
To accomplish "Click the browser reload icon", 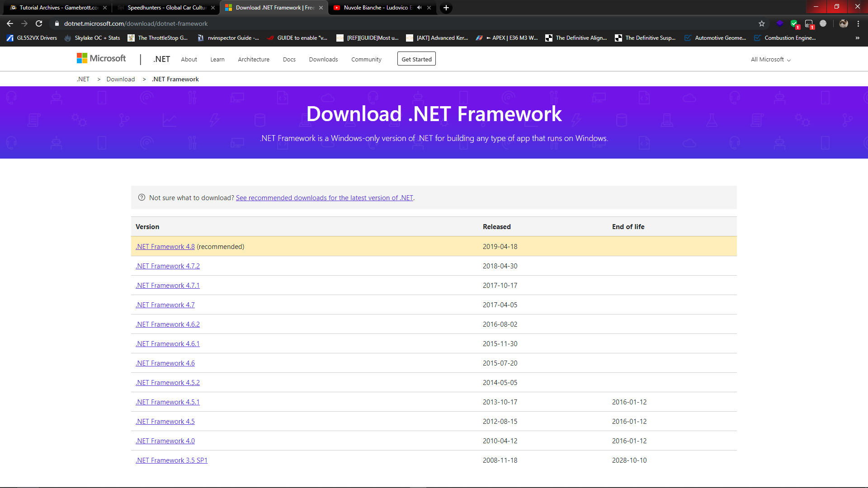I will coord(39,23).
